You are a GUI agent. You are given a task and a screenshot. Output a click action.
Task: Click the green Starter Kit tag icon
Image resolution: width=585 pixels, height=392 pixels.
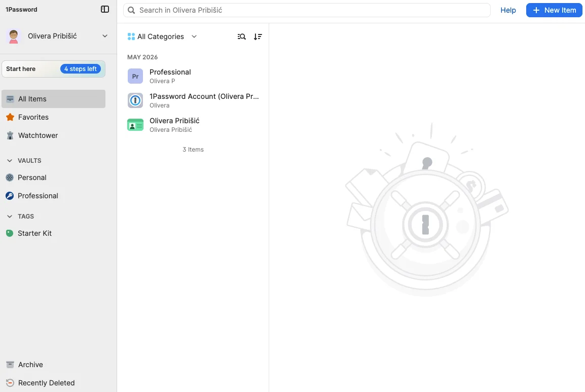10,233
